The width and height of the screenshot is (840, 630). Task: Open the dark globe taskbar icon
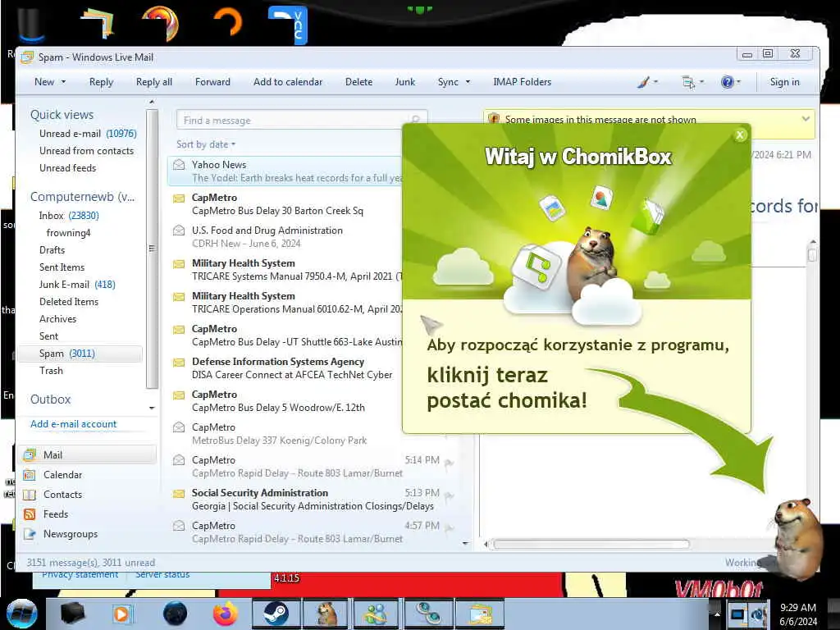click(x=175, y=614)
